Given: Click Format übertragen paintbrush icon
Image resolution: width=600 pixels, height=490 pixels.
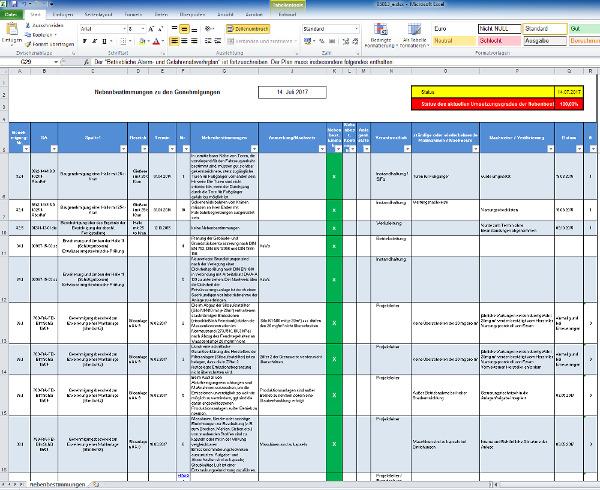Looking at the screenshot, I should point(28,43).
